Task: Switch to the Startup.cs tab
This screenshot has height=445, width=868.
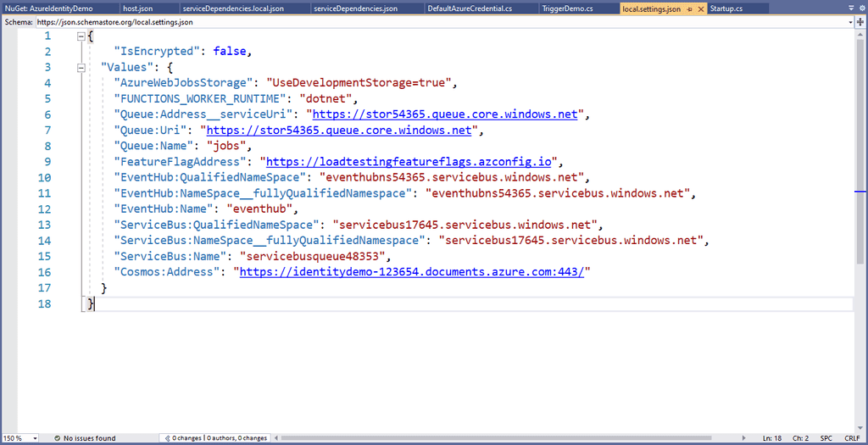Action: point(726,8)
